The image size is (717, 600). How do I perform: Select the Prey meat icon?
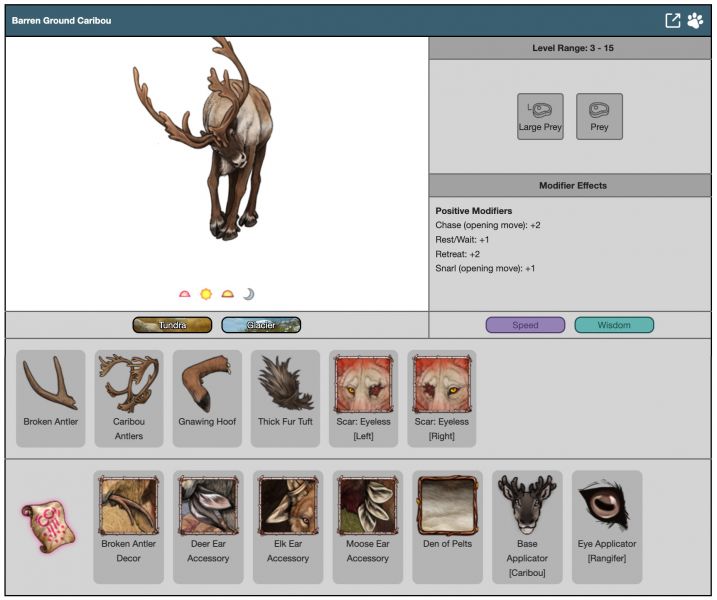(599, 116)
